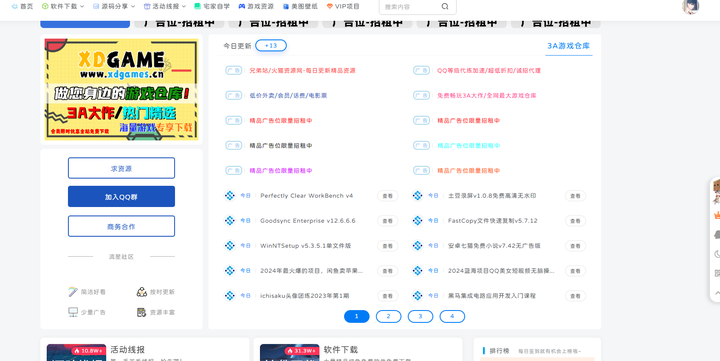This screenshot has width=720, height=361.
Task: Focus the 搜索内容 search field
Action: coord(411,6)
